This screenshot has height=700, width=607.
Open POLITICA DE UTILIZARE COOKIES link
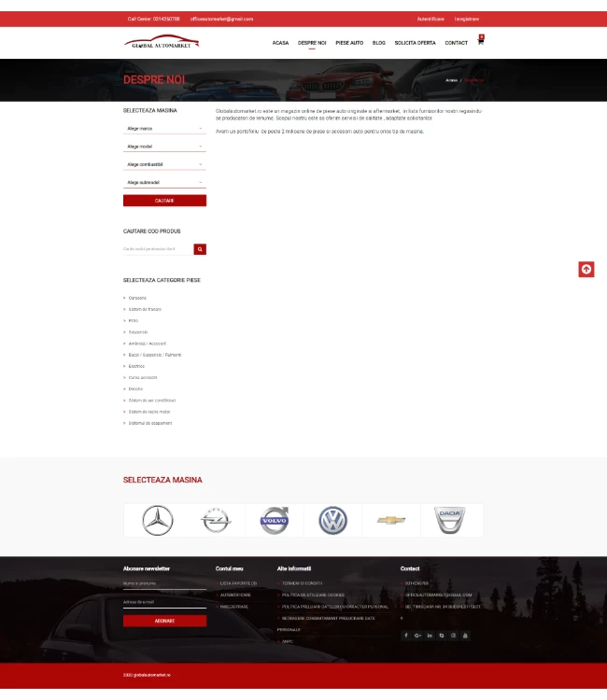coord(313,595)
